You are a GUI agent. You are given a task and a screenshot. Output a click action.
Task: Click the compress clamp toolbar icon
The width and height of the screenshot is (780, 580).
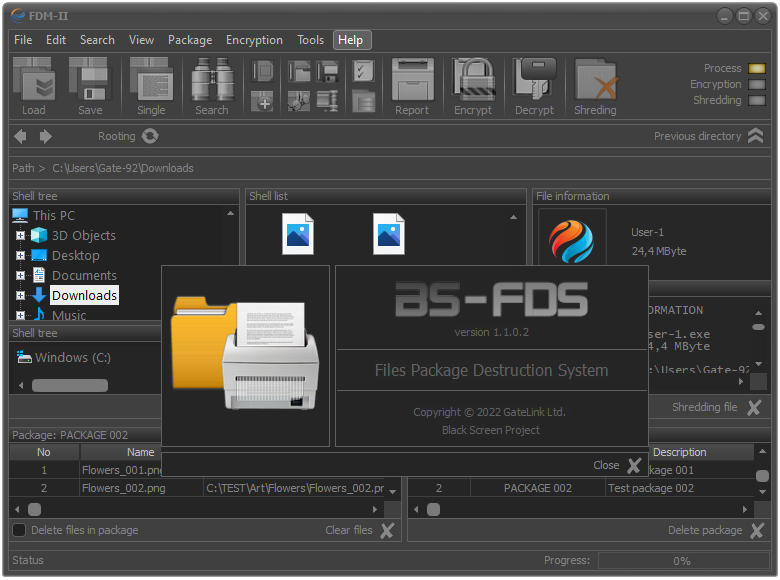[x=327, y=101]
